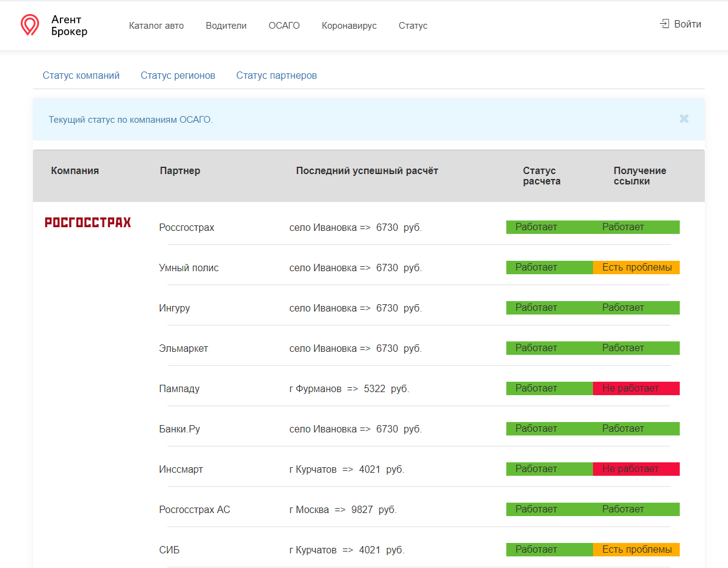
Task: Select the Инссмарт partner name
Action: tap(181, 469)
